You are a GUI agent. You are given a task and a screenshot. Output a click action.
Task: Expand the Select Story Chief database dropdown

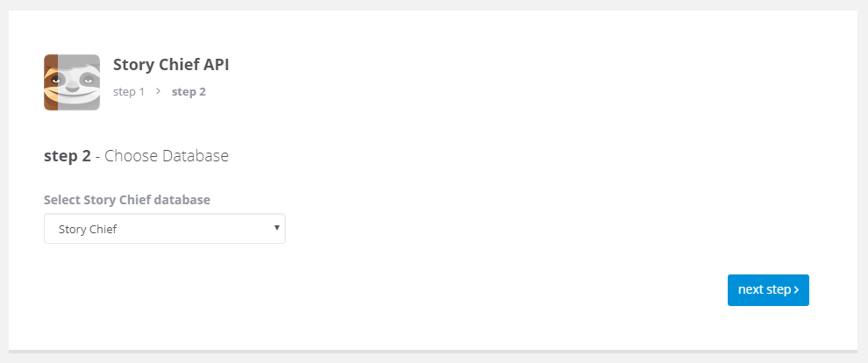tap(165, 229)
